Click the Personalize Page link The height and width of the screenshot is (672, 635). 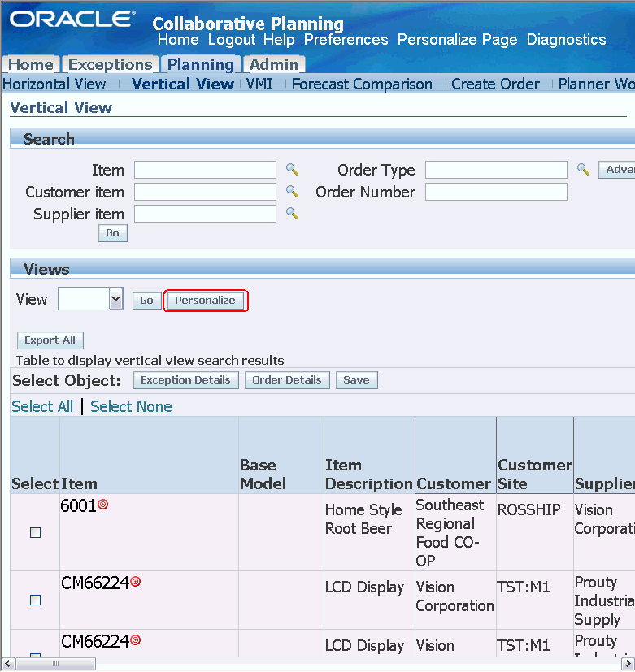point(457,40)
